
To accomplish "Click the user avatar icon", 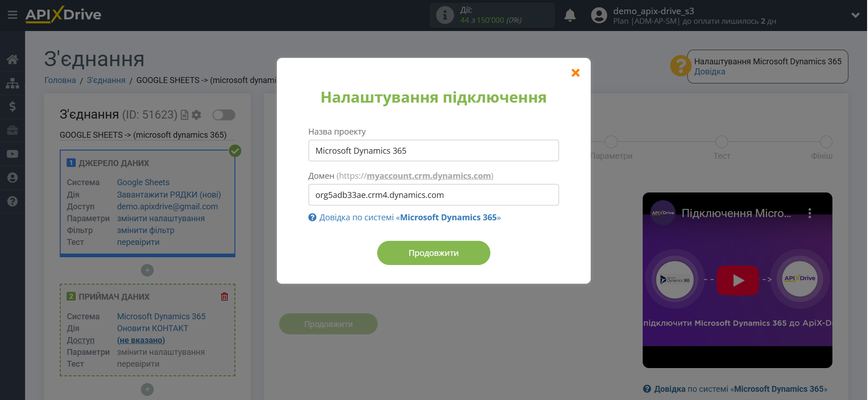I will 599,16.
